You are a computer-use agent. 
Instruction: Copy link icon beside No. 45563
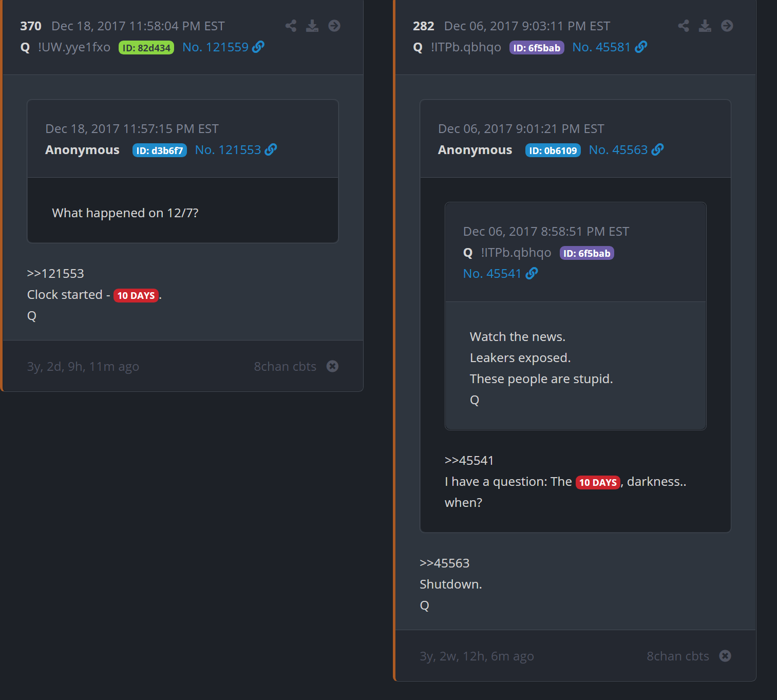(x=657, y=149)
